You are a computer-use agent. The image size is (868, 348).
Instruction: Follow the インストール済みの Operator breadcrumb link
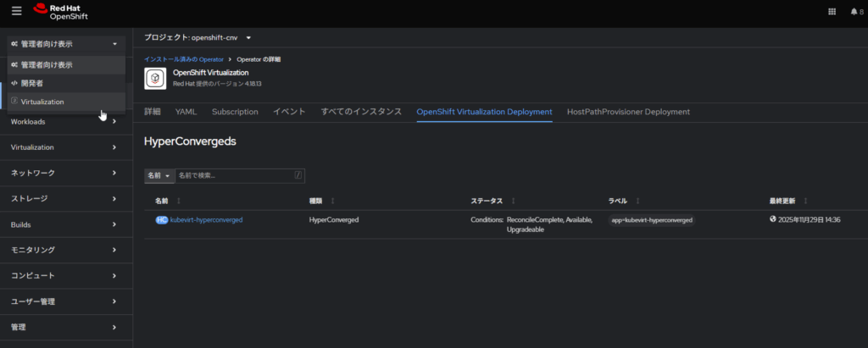click(x=184, y=58)
